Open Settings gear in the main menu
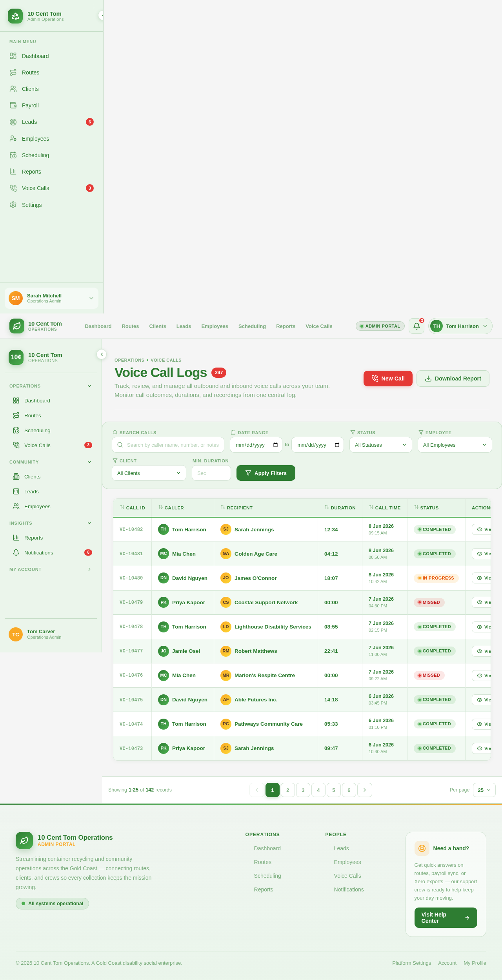 [x=13, y=205]
